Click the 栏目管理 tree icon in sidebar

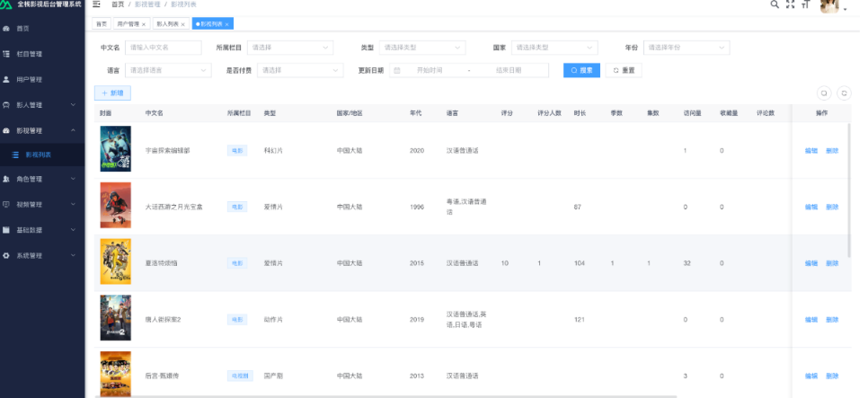pos(6,54)
